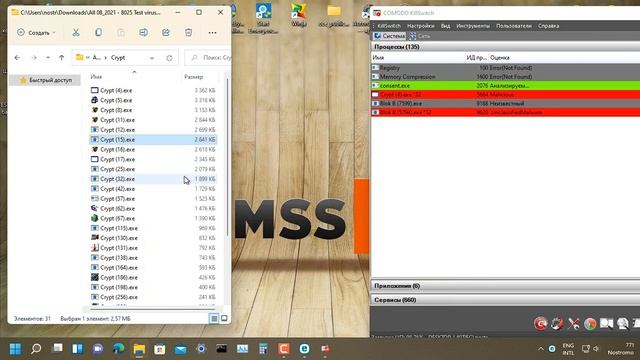Switch to the Сеть tab
640x360 pixels.
click(420, 36)
